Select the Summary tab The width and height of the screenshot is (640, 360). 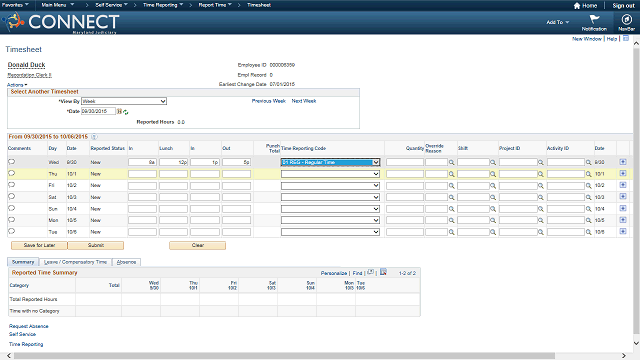(x=23, y=262)
